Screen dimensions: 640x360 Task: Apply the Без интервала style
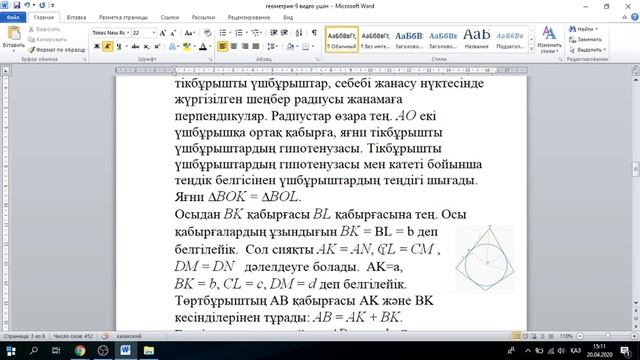[x=376, y=40]
